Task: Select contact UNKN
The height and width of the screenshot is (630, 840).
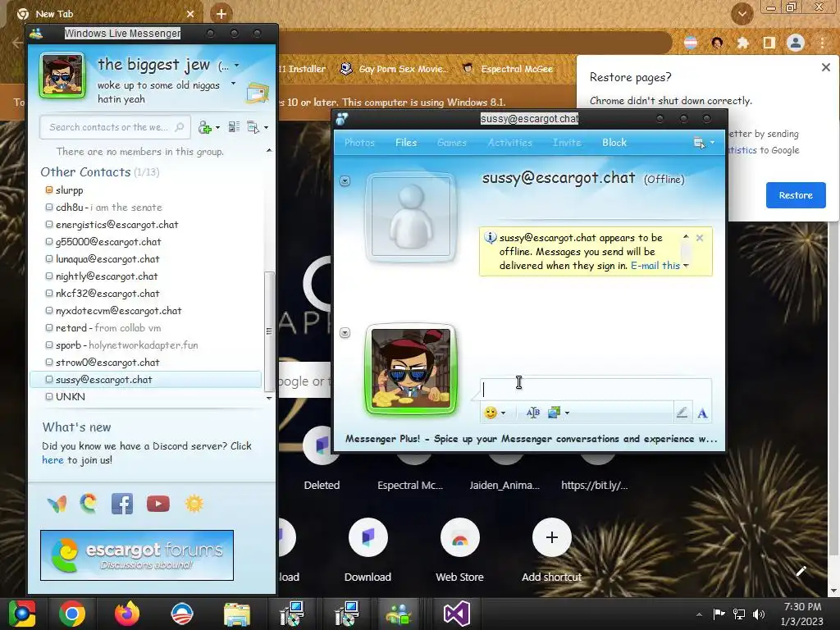Action: (71, 397)
